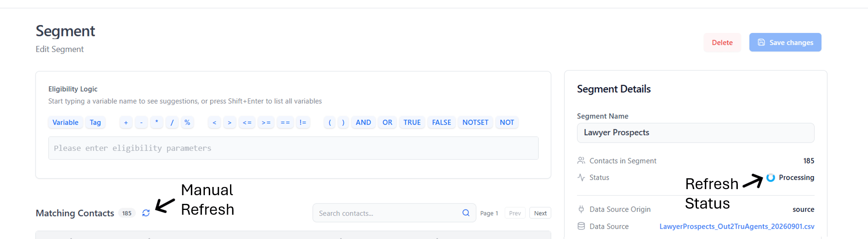Insert the less-than-or-equal operator

pos(247,122)
